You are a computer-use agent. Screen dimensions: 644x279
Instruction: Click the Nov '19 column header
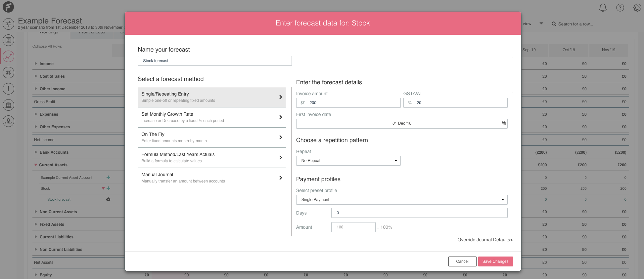point(609,50)
